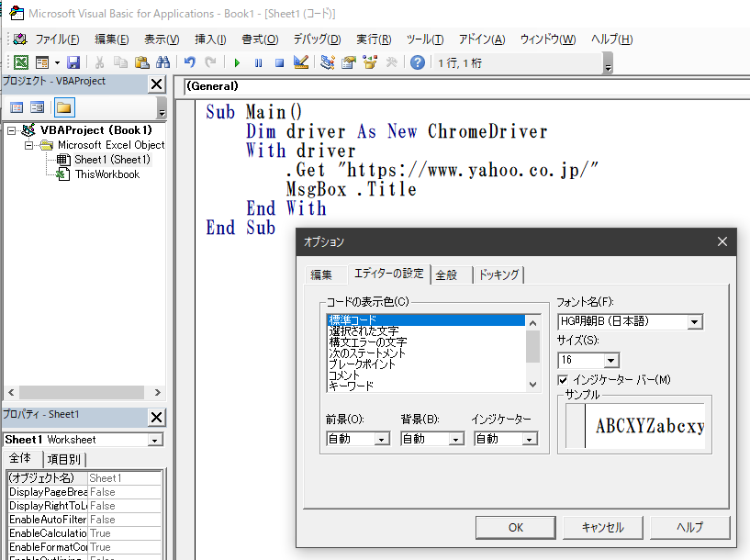Open the dropdown arrow next to Insert UserForm
The image size is (750, 560).
[x=57, y=62]
